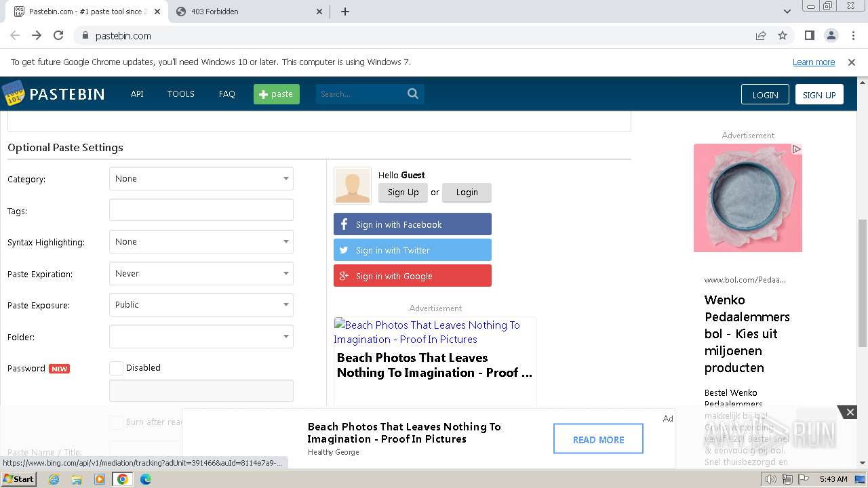Open the FAQ menu item

[x=227, y=94]
